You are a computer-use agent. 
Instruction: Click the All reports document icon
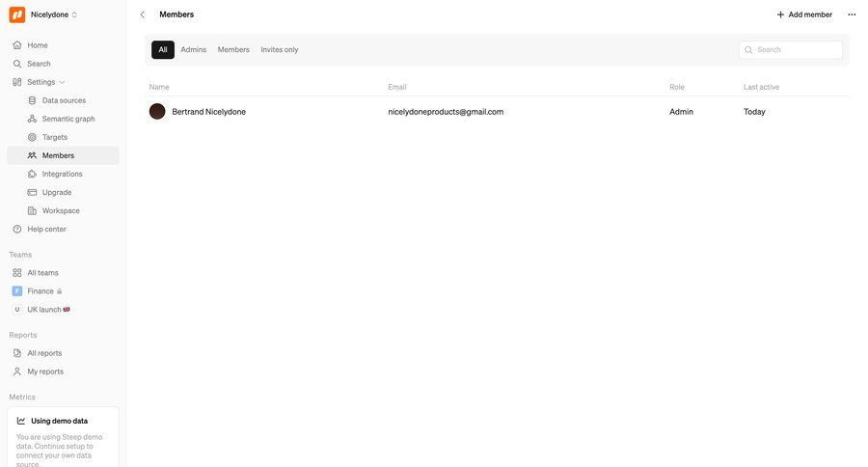coord(17,353)
